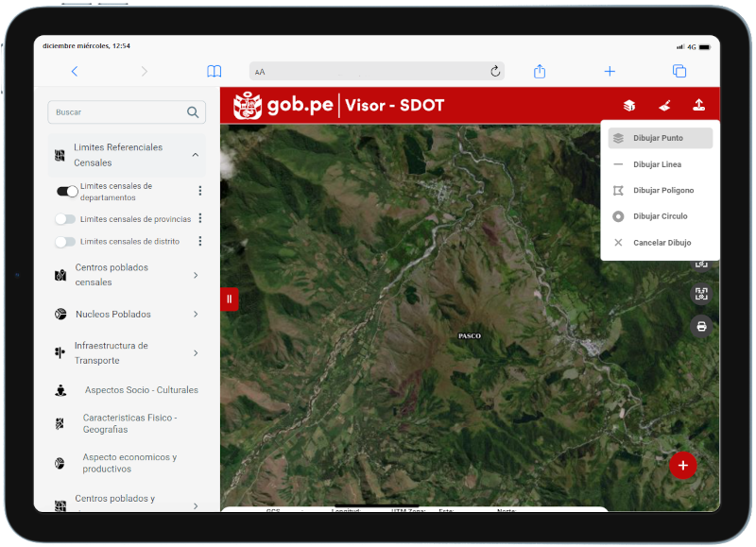Select Dibujar Poligono from menu

662,191
